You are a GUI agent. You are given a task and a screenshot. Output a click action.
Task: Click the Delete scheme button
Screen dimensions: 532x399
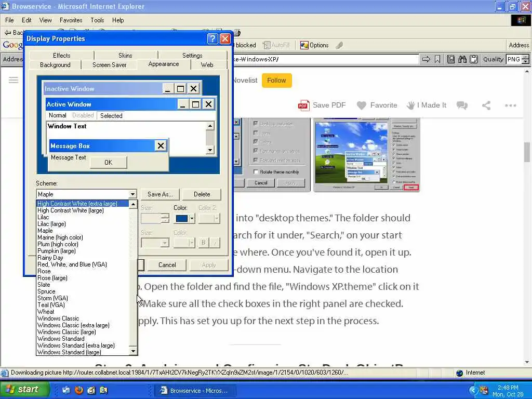coord(202,194)
